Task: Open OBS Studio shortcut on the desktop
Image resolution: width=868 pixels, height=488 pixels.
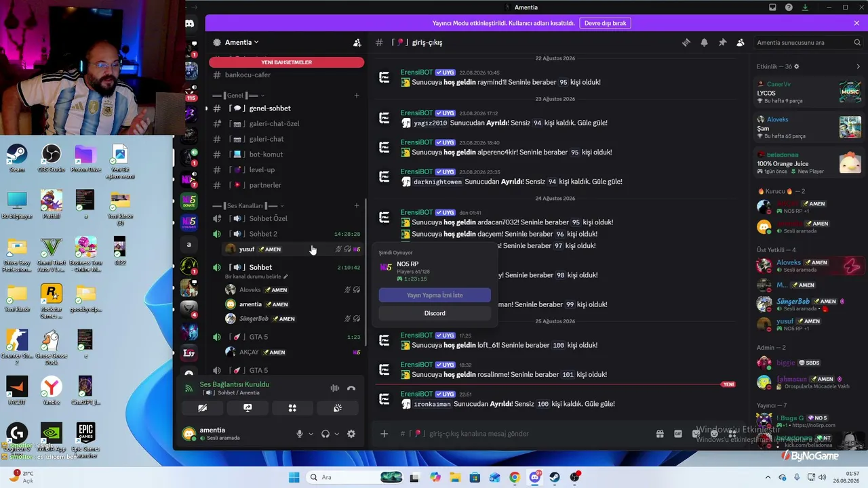Action: tap(52, 159)
